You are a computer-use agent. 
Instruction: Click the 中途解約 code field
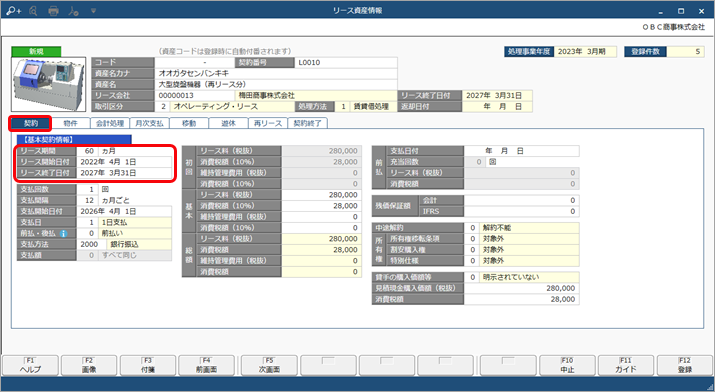tap(471, 227)
